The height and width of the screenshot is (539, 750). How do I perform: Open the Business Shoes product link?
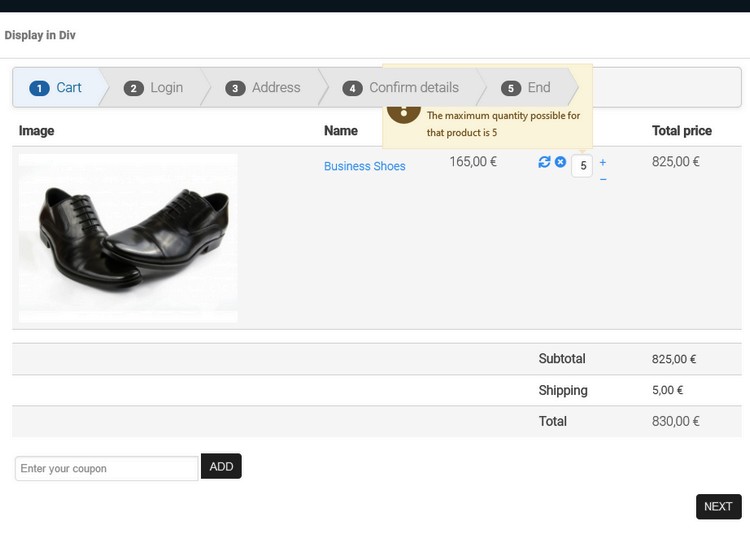tap(365, 166)
